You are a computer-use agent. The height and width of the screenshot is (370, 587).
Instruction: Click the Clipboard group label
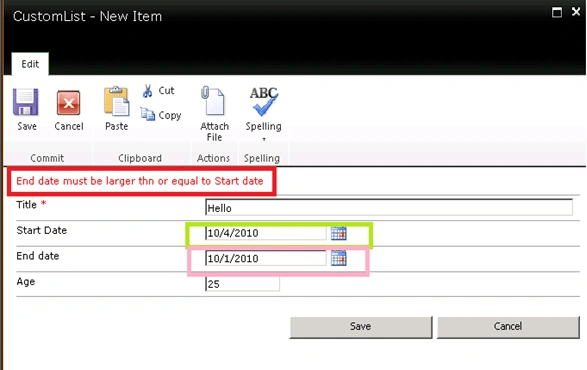[140, 158]
